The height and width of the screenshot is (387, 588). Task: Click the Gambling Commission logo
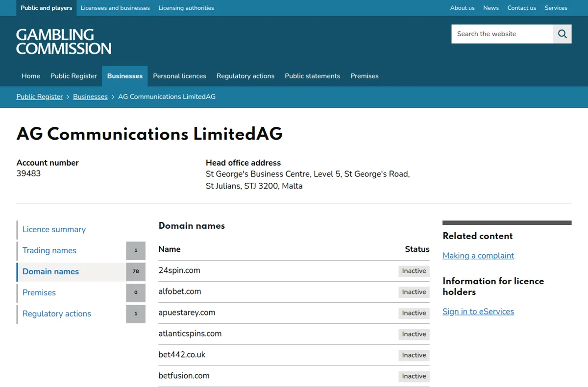(64, 42)
